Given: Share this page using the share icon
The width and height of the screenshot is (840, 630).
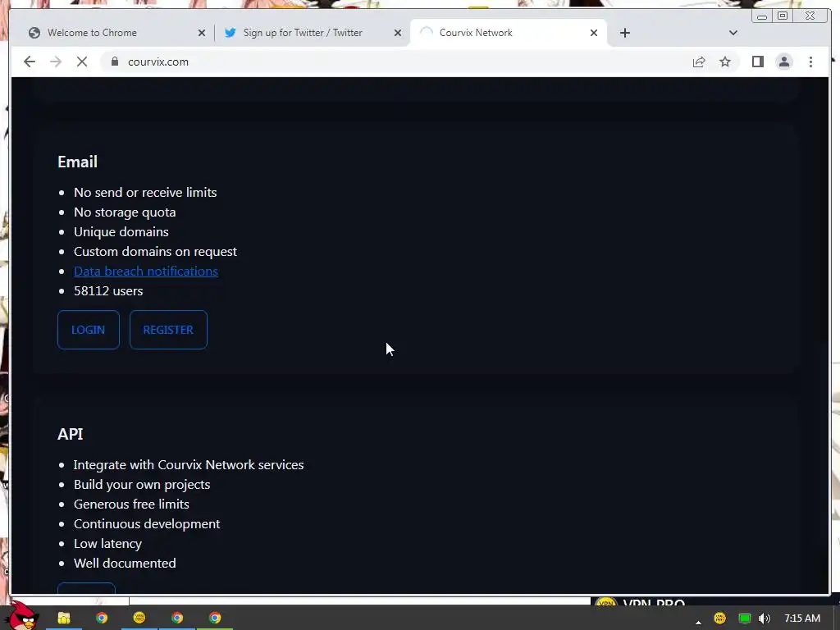Looking at the screenshot, I should [x=699, y=62].
